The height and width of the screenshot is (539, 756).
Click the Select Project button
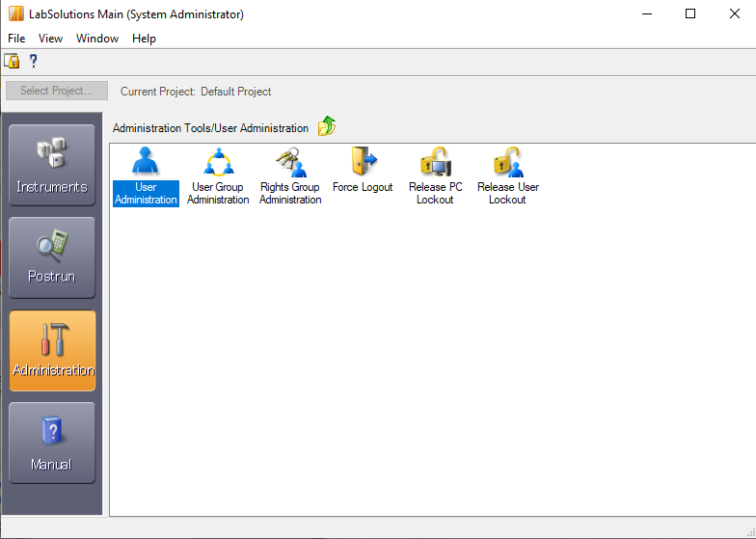point(57,91)
